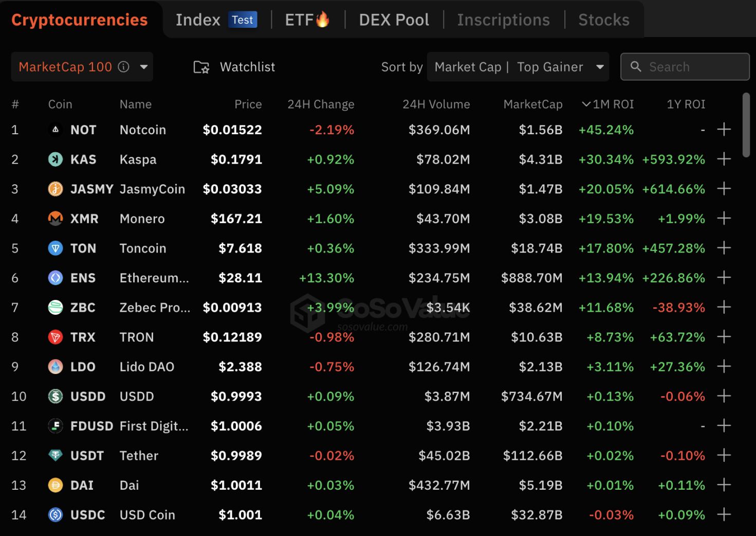Click the vertical scrollbar thumb

(x=746, y=125)
